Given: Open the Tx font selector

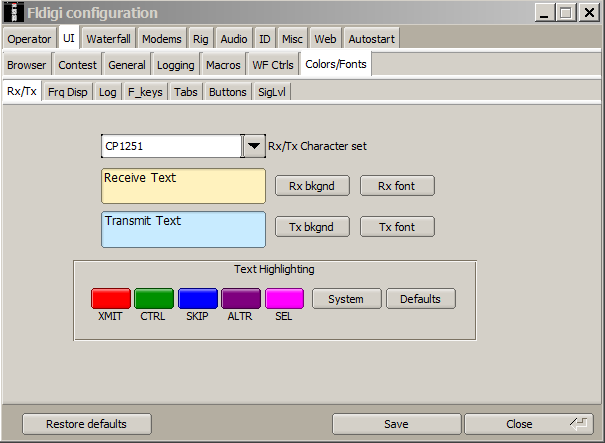Looking at the screenshot, I should click(397, 227).
